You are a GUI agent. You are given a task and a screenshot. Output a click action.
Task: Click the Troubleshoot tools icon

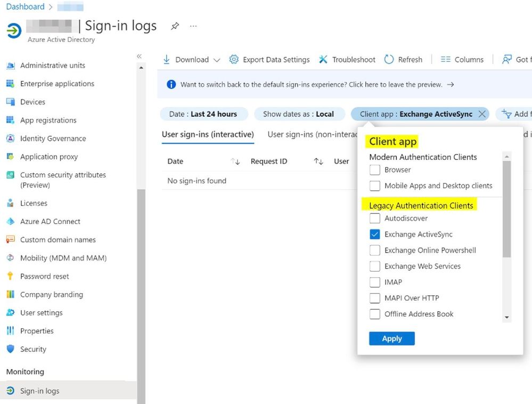click(323, 59)
